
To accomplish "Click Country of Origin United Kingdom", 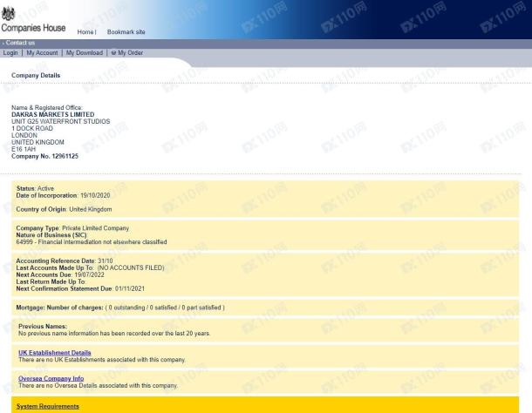I will point(64,209).
